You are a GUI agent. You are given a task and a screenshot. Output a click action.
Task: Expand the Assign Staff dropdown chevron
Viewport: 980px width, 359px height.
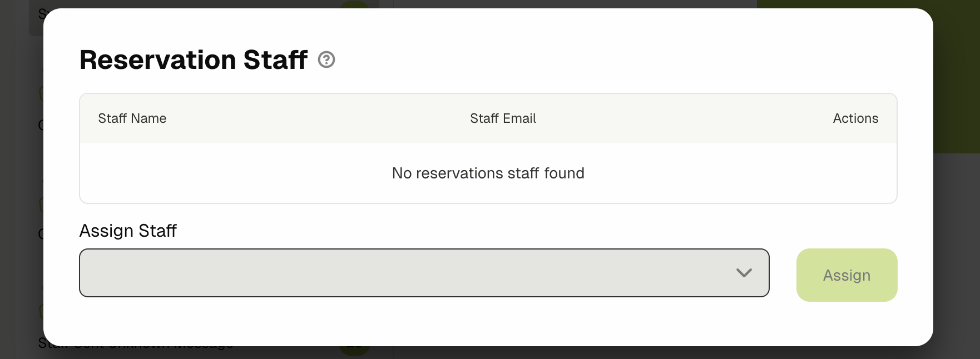744,273
